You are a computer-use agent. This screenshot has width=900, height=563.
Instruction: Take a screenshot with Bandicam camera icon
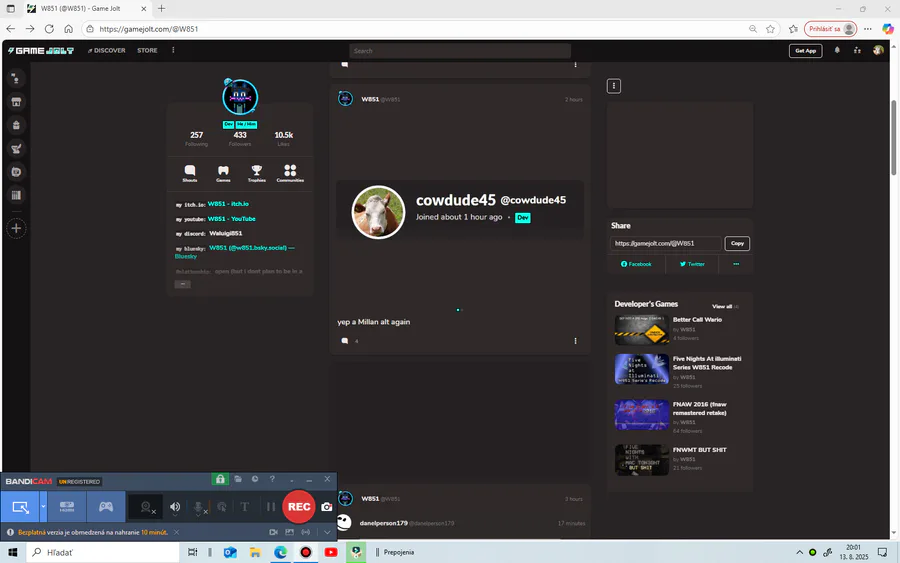click(x=327, y=507)
